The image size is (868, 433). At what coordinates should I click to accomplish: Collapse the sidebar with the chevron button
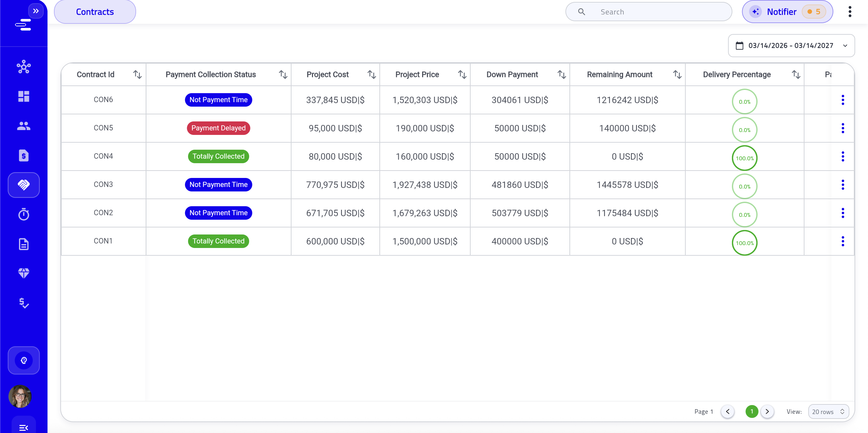click(x=36, y=11)
